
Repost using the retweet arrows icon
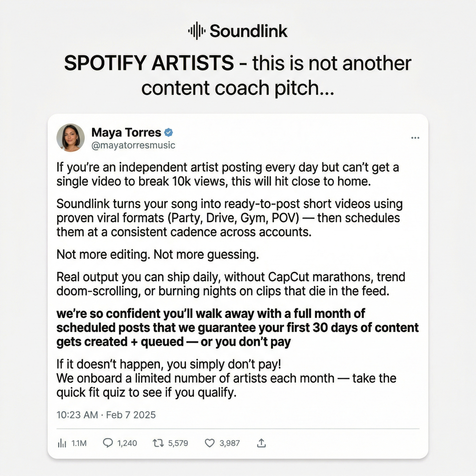158,443
